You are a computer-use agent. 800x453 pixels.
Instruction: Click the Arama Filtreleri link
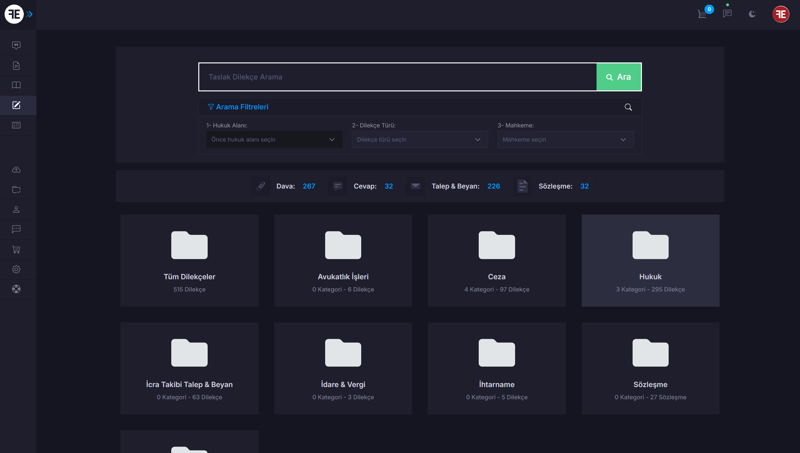coord(238,107)
